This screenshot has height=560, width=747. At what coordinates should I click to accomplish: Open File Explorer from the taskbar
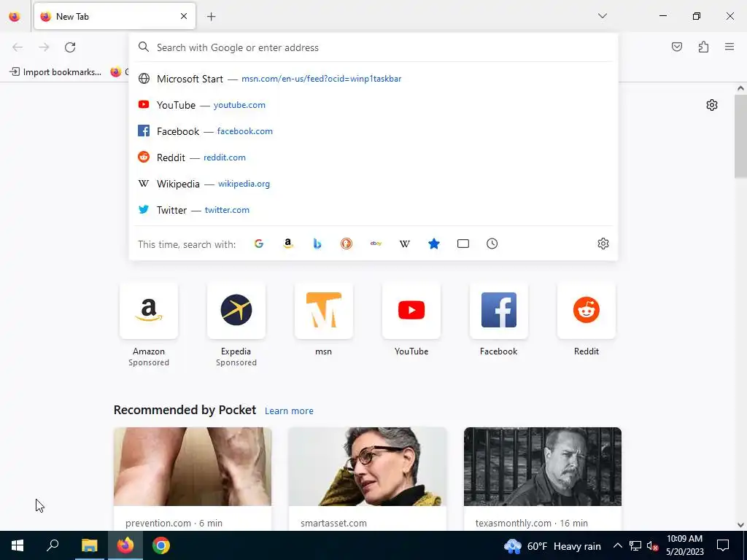click(89, 545)
